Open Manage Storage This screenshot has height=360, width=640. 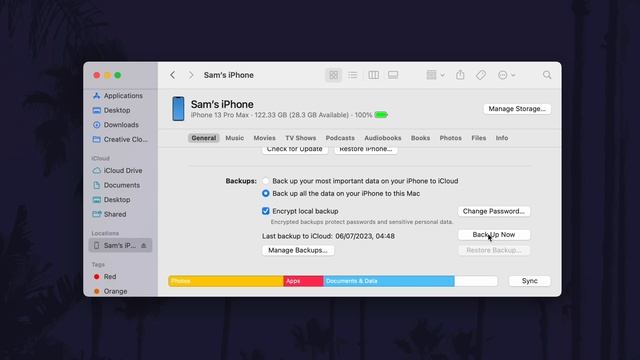pos(517,109)
